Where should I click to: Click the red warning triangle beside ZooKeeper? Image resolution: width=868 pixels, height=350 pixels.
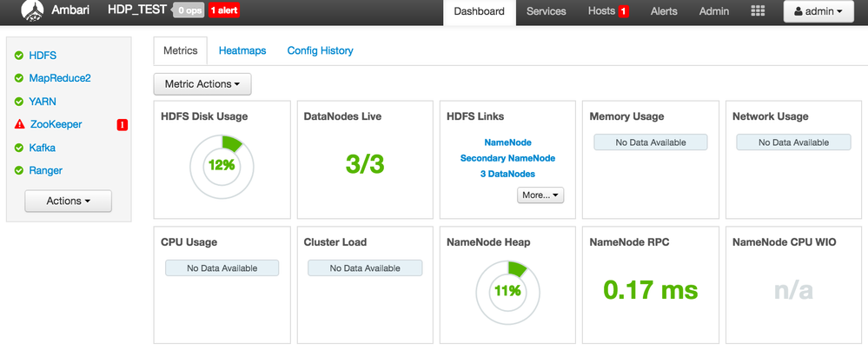pos(18,125)
